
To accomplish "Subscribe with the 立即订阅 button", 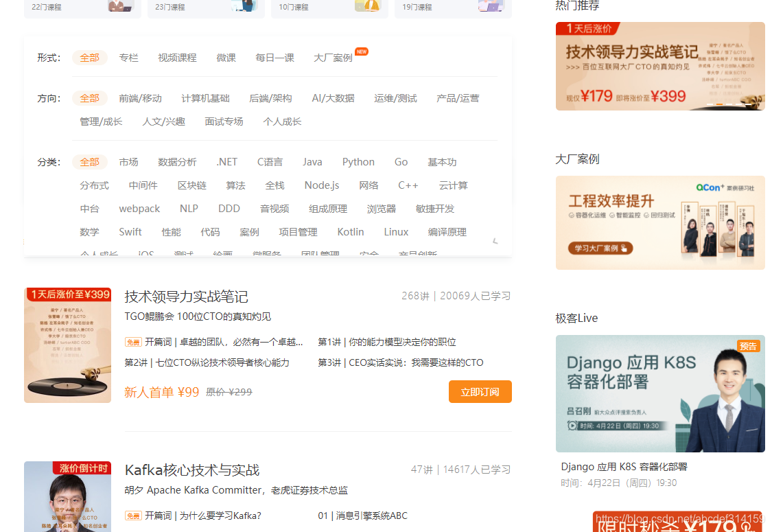I will pos(480,391).
